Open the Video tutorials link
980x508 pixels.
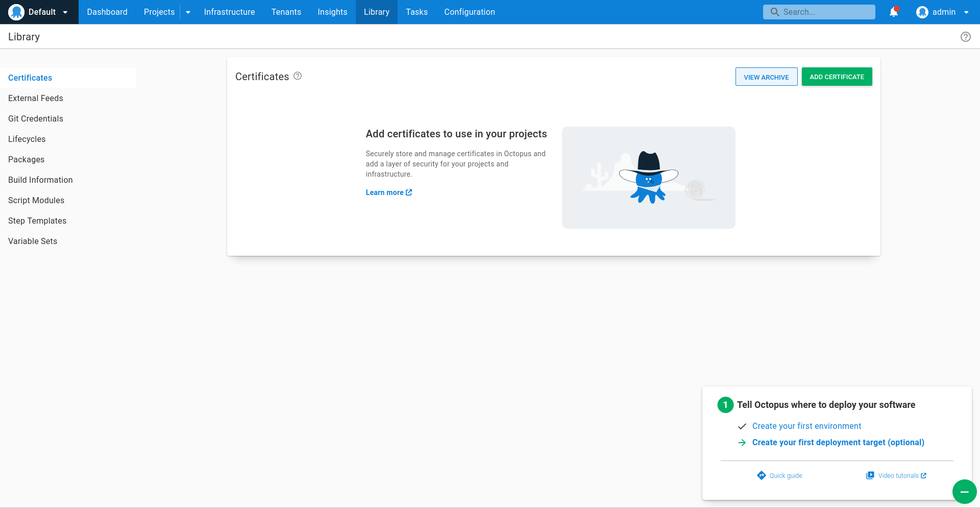click(896, 476)
